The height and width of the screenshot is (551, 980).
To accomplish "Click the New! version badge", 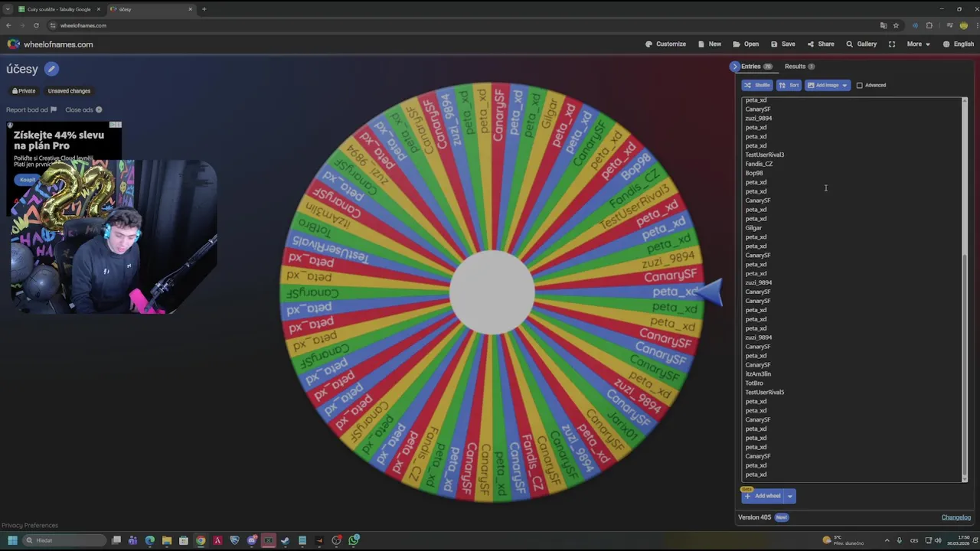I will click(x=781, y=517).
